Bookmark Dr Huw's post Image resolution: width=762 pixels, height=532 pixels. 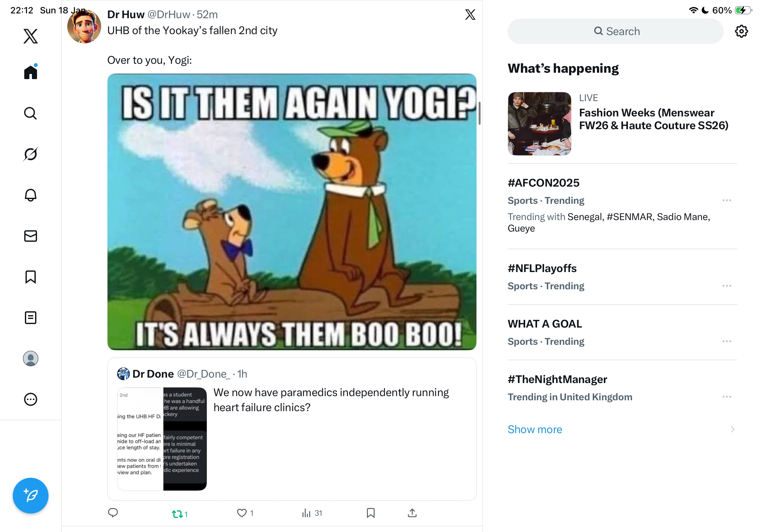[x=370, y=513]
